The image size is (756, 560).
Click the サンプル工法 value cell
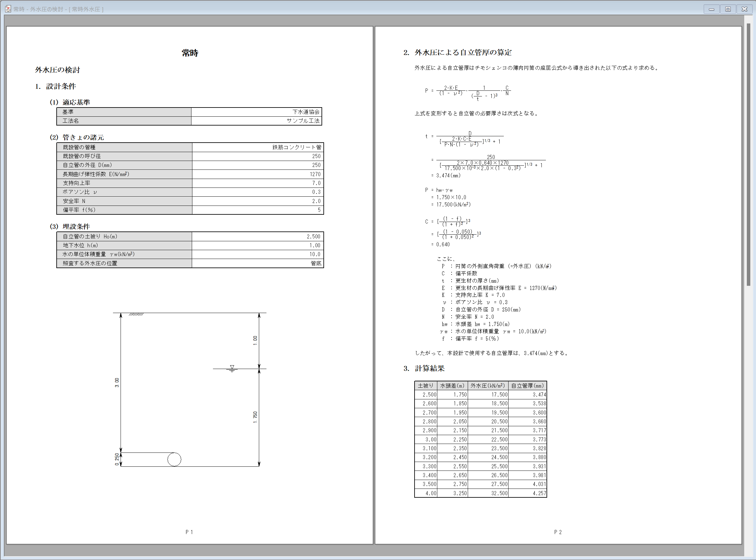(256, 121)
